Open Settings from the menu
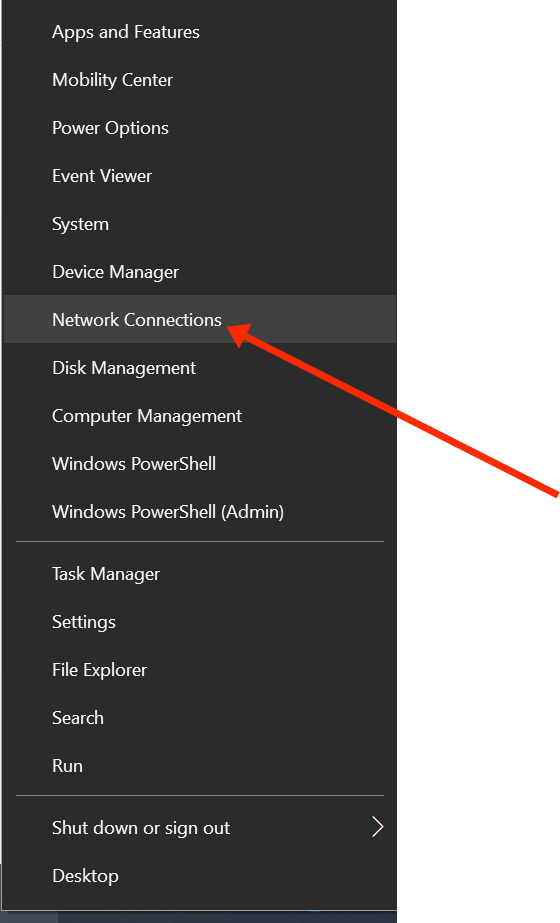560x923 pixels. [200, 622]
